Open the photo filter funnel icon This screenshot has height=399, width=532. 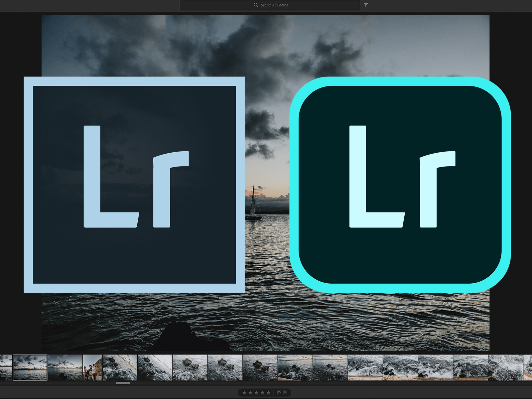point(366,5)
